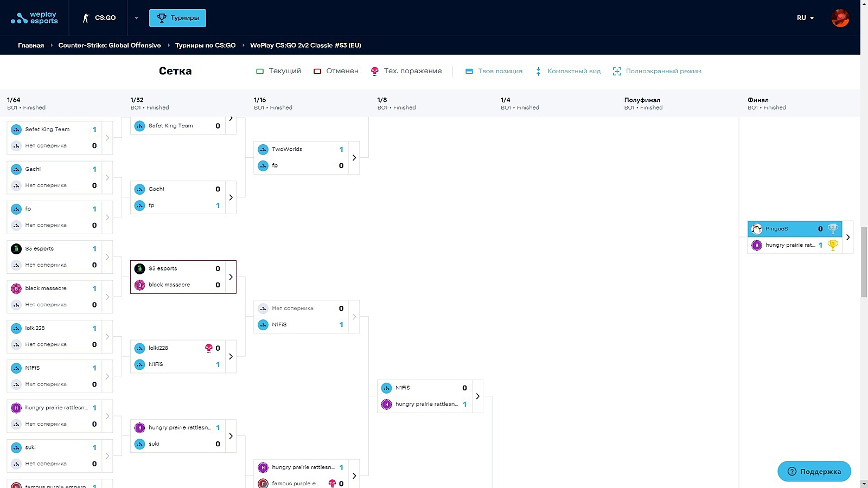Click the gold trophy icon in final

(x=833, y=245)
